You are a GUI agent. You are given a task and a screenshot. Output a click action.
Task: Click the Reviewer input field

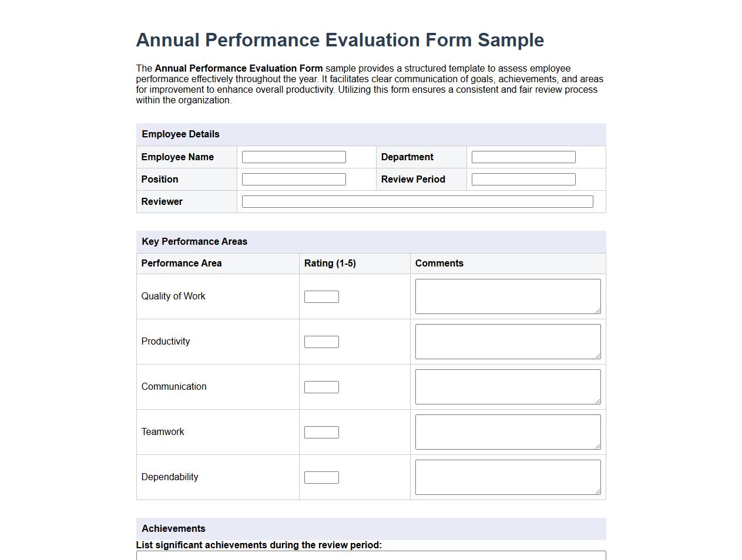coord(417,201)
